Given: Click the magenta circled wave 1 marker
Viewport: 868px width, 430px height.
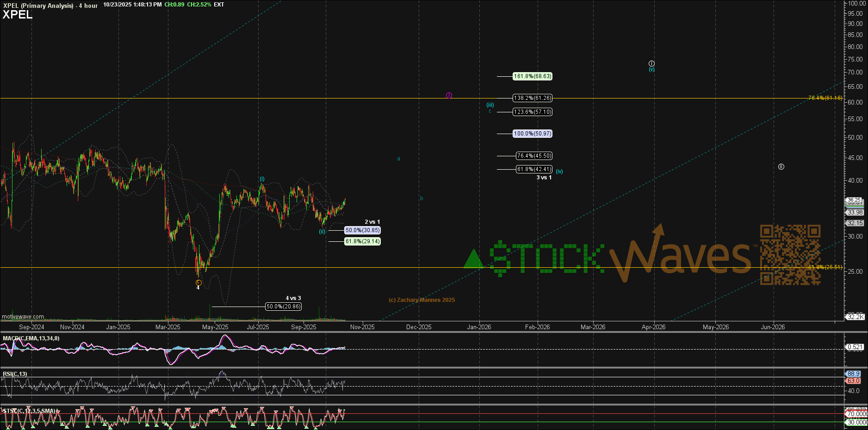Looking at the screenshot, I should tap(449, 95).
